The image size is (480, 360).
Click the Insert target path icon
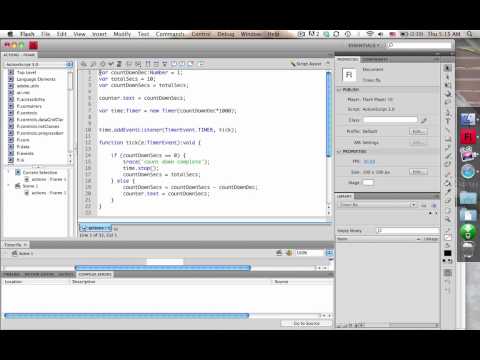[102, 64]
